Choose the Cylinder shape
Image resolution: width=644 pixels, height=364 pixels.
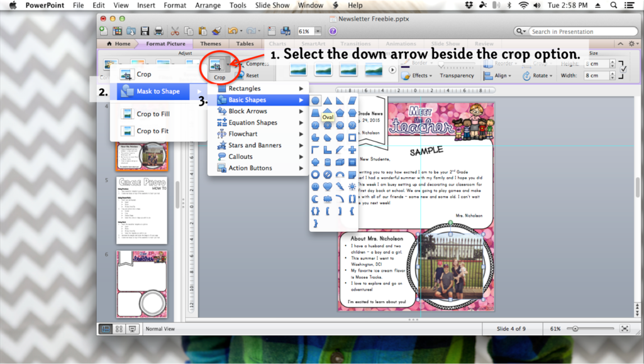[x=327, y=162]
